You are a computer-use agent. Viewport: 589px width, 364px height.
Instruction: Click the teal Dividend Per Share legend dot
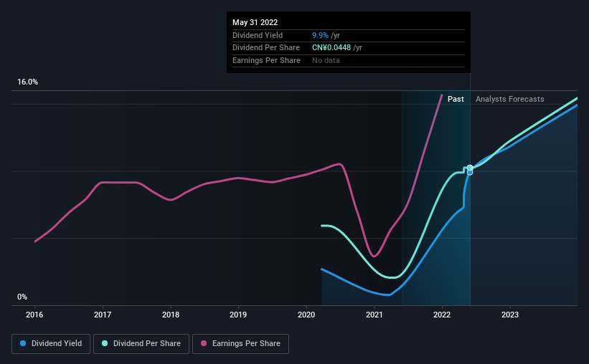105,343
